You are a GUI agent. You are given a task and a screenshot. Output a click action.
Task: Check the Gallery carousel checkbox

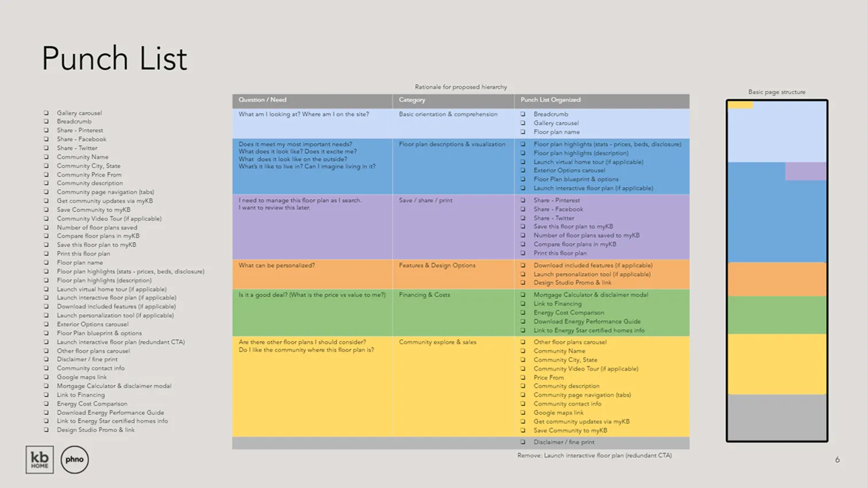[x=47, y=113]
